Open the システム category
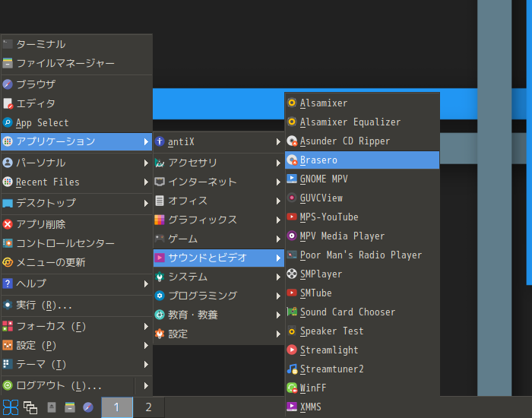 219,277
